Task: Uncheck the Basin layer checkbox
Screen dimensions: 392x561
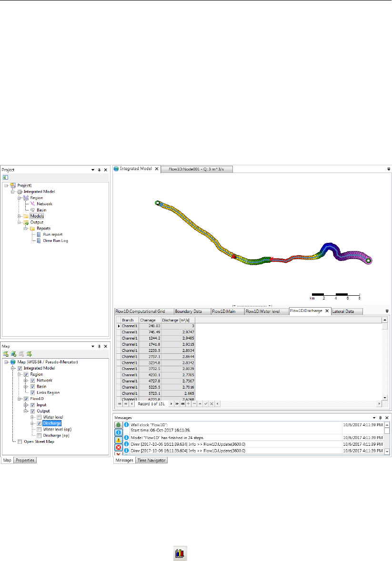Action: [x=32, y=386]
